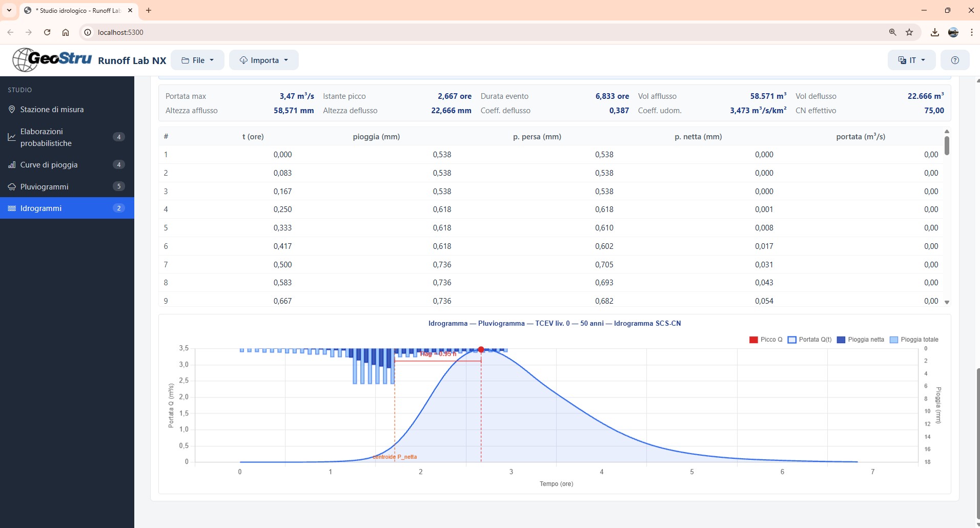The height and width of the screenshot is (528, 980).
Task: Click the Elaborazioni probabilistiche chart icon
Action: click(12, 137)
